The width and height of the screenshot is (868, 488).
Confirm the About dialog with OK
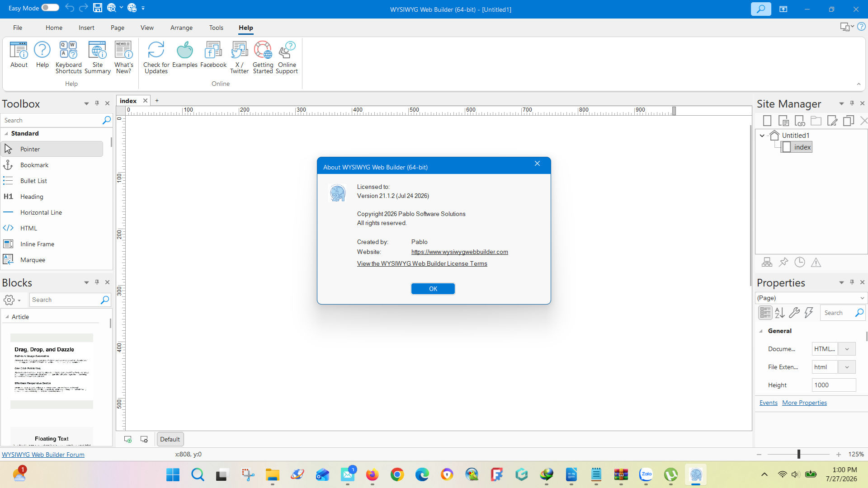point(433,289)
